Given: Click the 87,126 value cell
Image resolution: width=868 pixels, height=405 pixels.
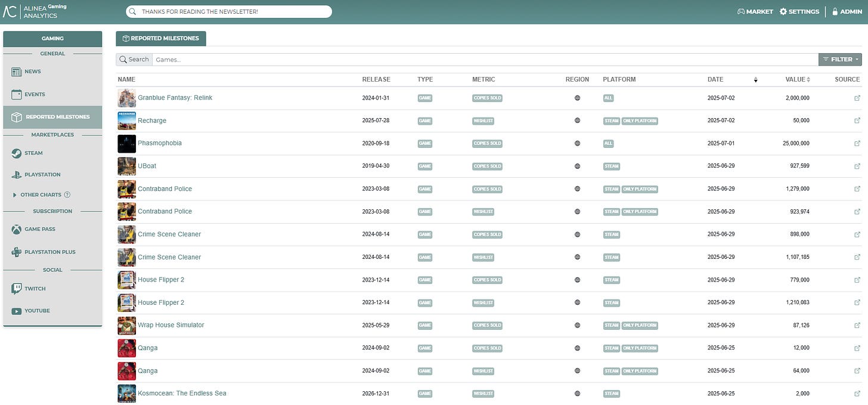Looking at the screenshot, I should pos(799,325).
